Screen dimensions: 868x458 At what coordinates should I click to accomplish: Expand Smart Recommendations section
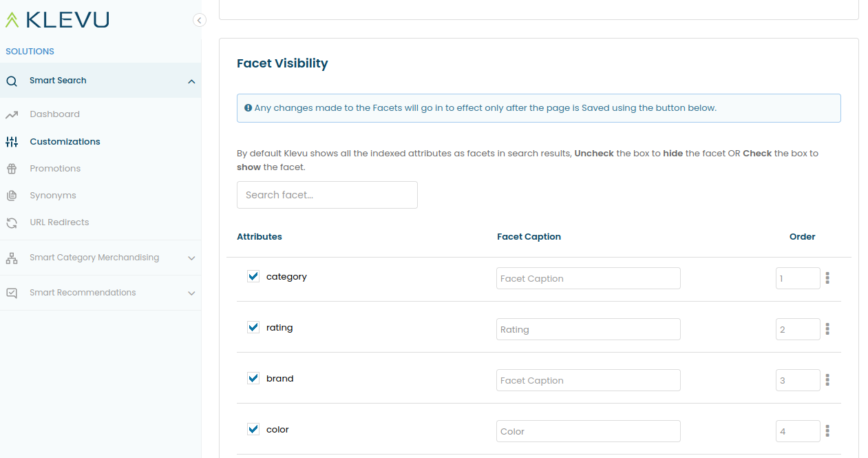191,293
